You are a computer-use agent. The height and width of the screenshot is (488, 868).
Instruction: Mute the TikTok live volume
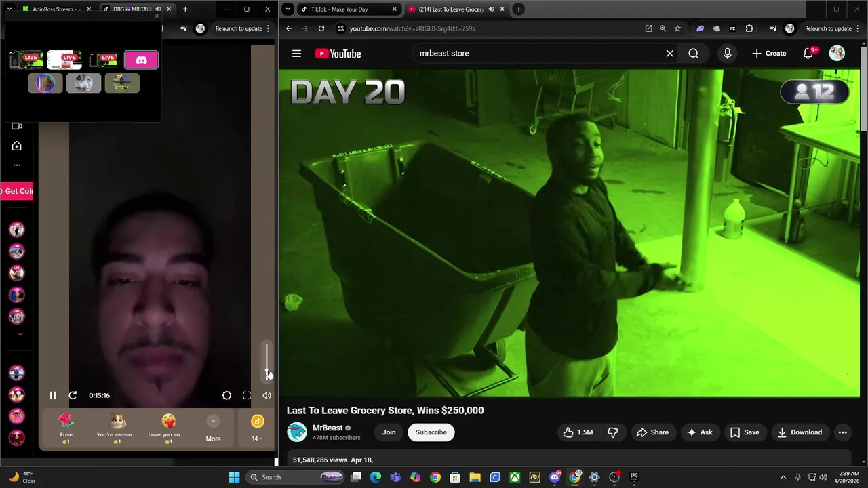267,395
